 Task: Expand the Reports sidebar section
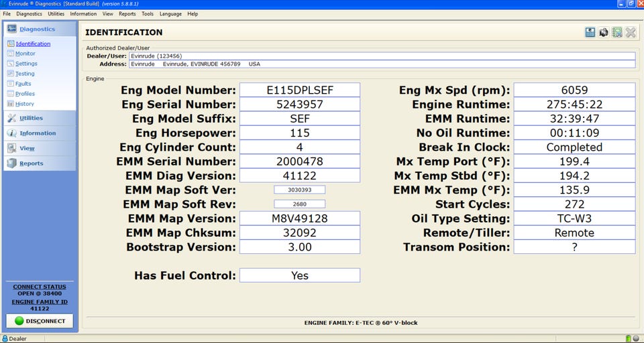coord(39,163)
